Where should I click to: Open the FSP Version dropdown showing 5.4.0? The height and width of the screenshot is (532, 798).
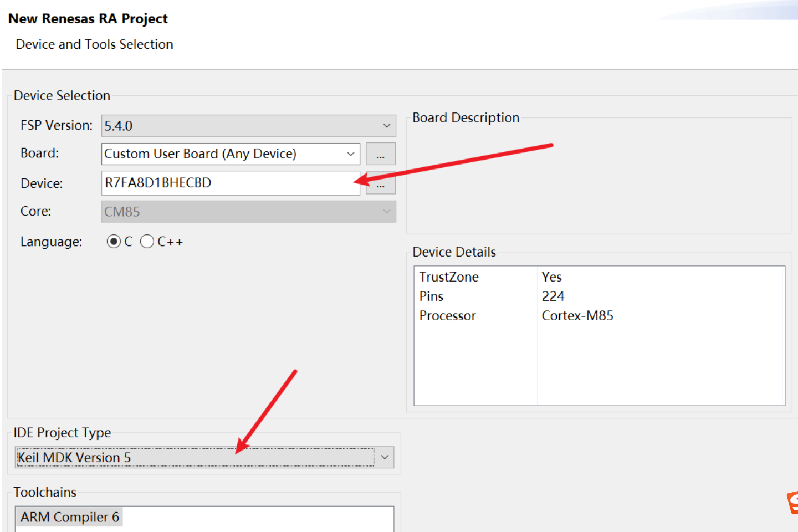tap(248, 126)
